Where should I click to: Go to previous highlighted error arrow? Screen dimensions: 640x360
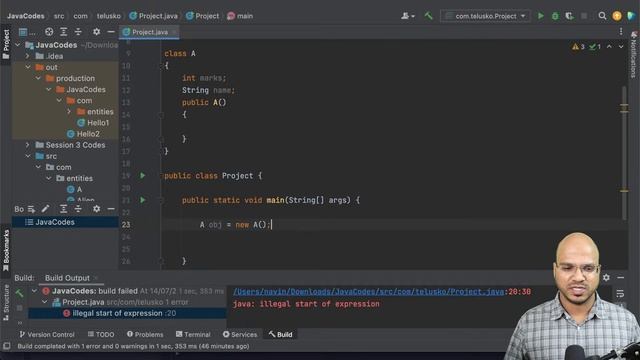[x=609, y=47]
